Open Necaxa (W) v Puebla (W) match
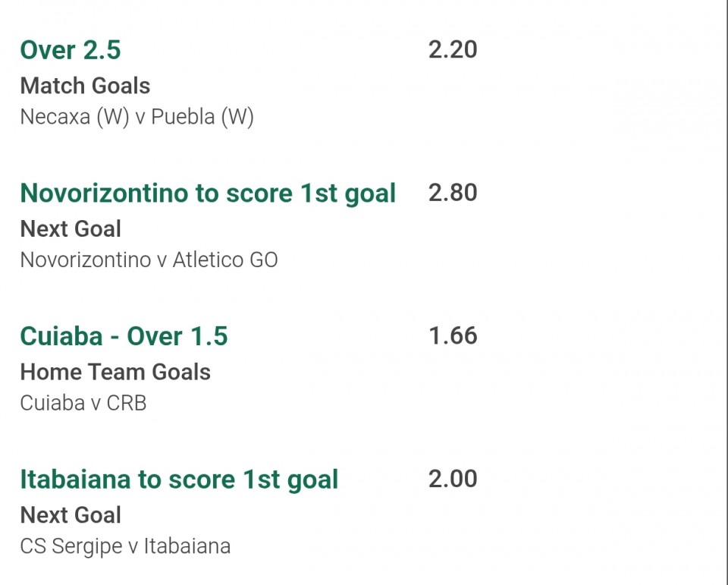The width and height of the screenshot is (728, 585). (137, 117)
